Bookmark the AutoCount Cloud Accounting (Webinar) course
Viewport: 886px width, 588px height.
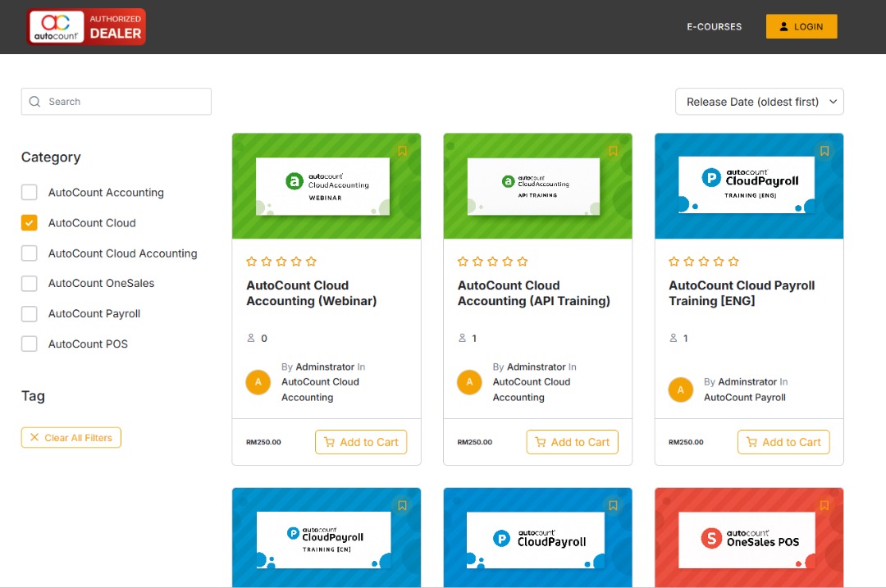click(402, 151)
